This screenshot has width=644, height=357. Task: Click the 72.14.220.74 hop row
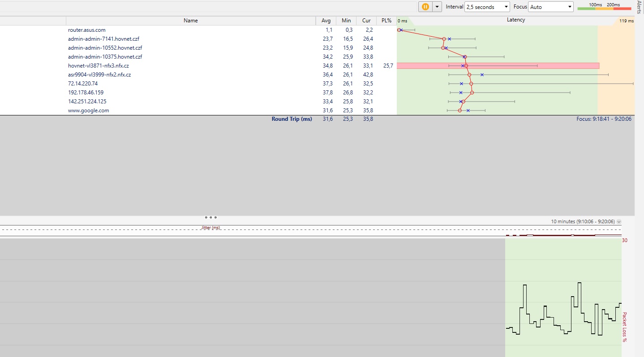83,84
